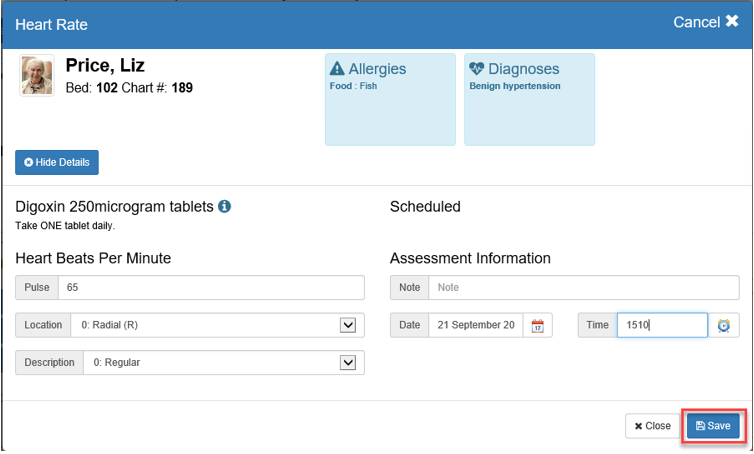The width and height of the screenshot is (754, 454).
Task: Click the Food: Fish allergy entry
Action: coord(353,87)
